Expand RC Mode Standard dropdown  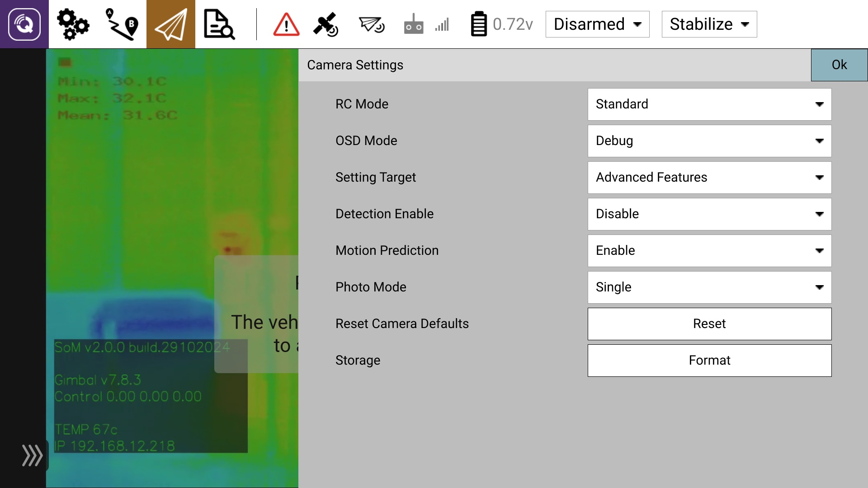709,104
